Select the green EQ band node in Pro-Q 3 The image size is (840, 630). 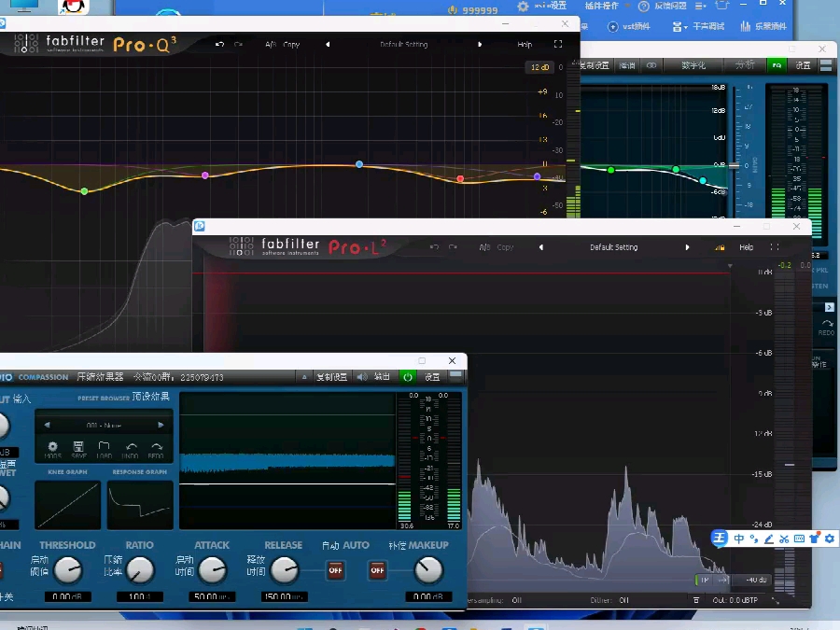84,191
